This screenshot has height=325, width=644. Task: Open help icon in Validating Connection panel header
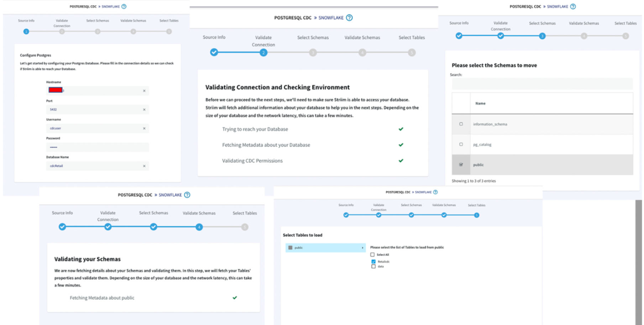[349, 17]
